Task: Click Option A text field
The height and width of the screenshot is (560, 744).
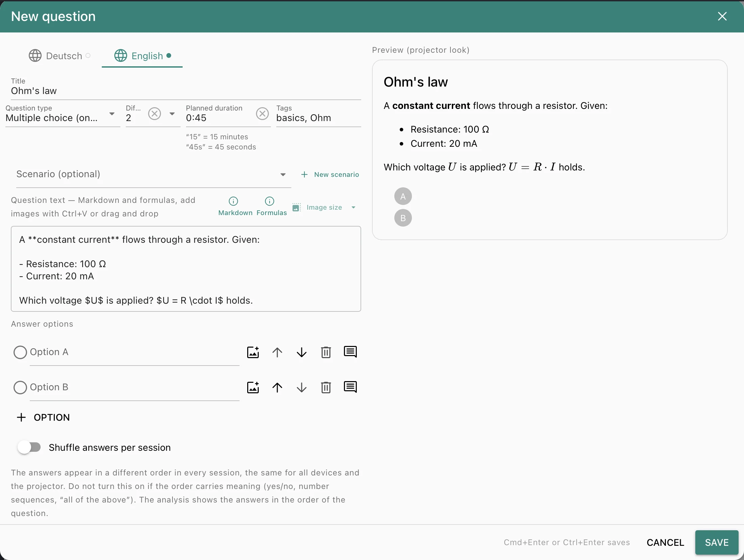Action: [x=135, y=352]
